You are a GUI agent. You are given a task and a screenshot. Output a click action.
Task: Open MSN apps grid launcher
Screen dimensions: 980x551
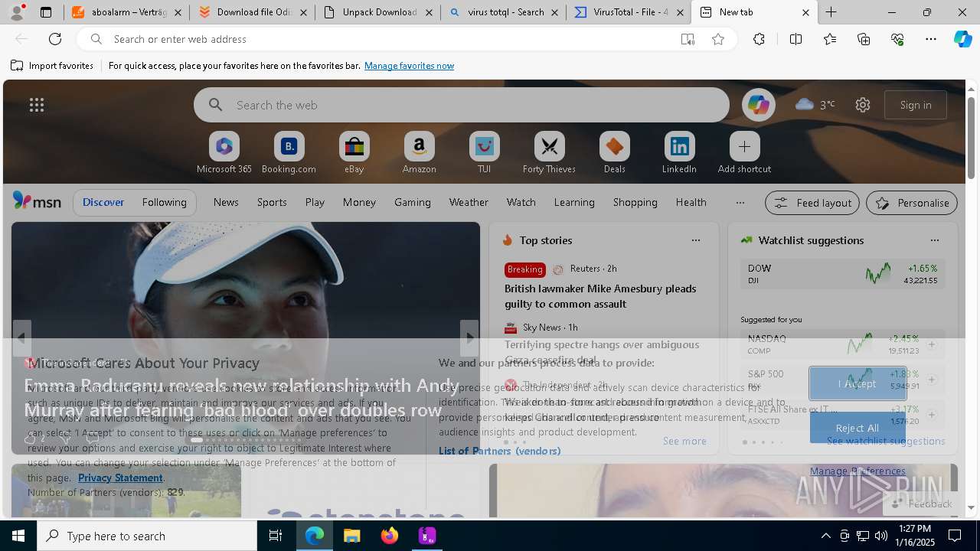37,105
